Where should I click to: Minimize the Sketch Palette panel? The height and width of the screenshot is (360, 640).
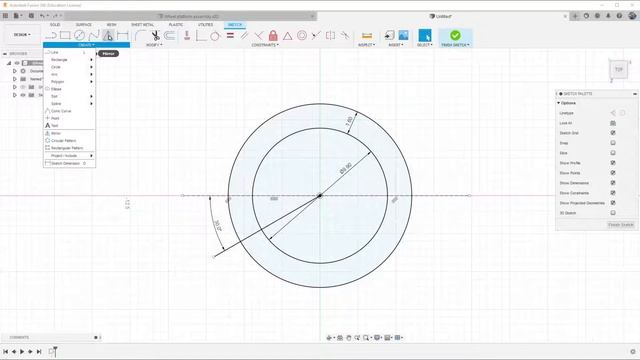click(635, 94)
